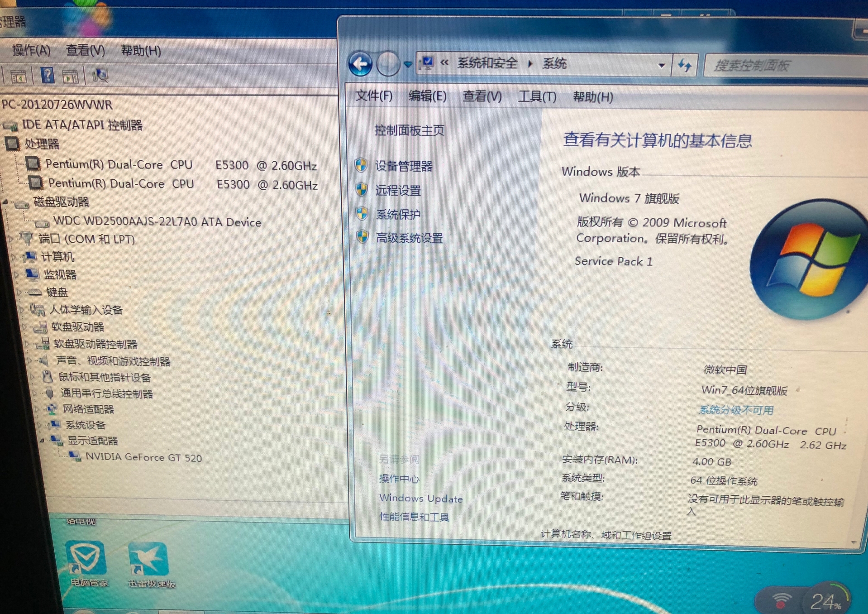This screenshot has width=868, height=614.
Task: Click the back arrow in System window
Action: [x=360, y=64]
